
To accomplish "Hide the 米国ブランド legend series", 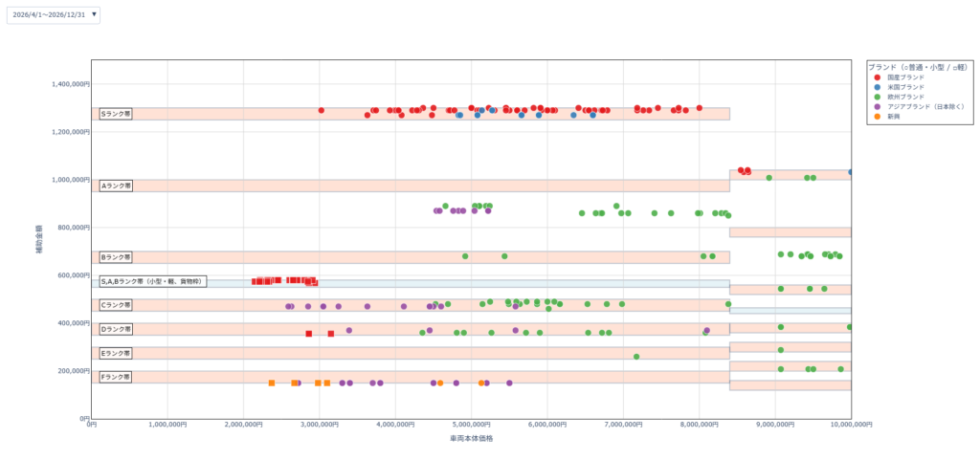I will [x=905, y=87].
